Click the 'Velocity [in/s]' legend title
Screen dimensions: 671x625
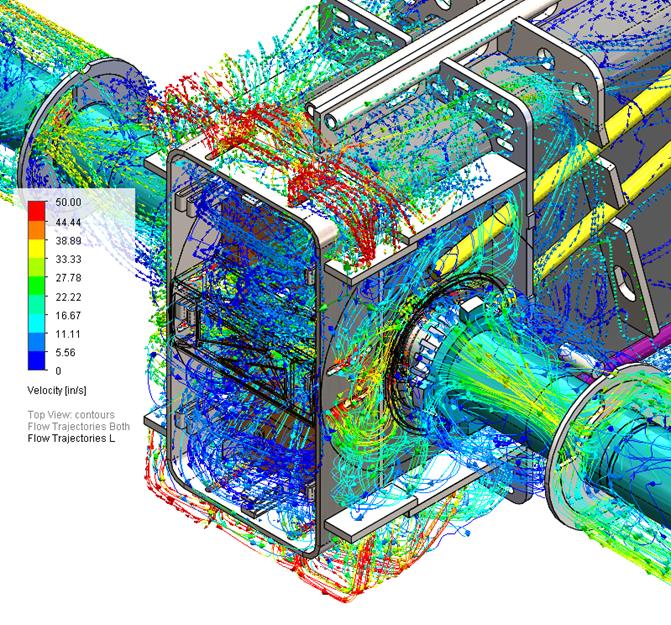[x=57, y=390]
